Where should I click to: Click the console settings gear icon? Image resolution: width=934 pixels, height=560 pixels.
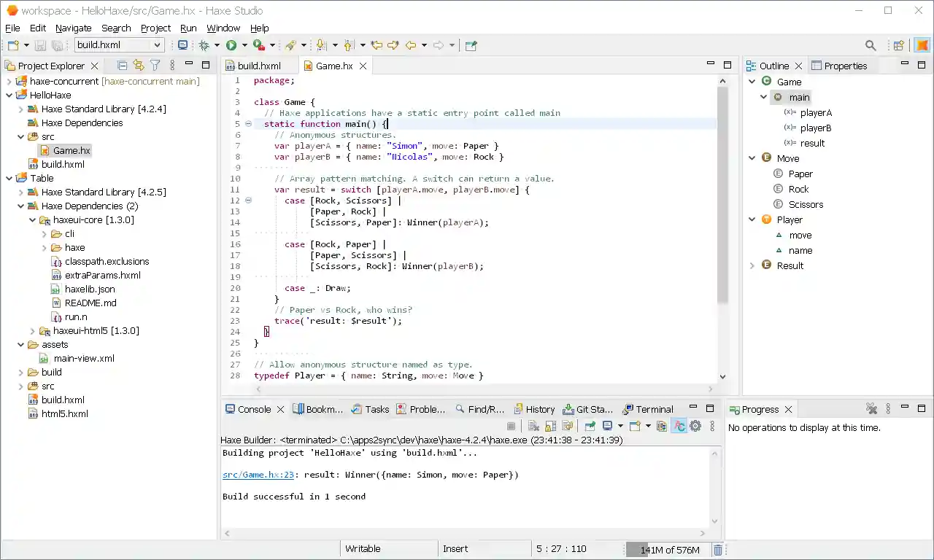(695, 427)
